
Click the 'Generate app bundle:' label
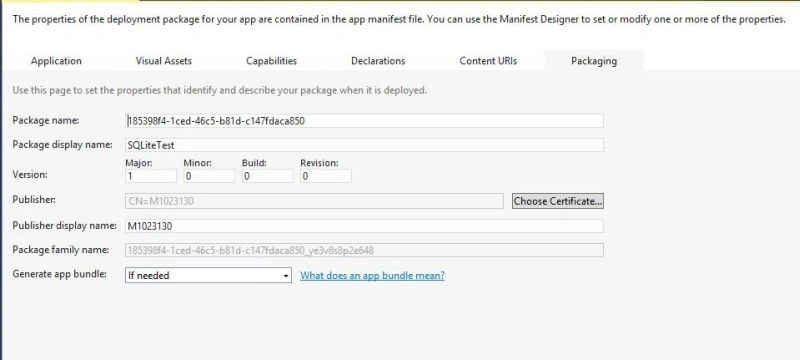tap(60, 274)
